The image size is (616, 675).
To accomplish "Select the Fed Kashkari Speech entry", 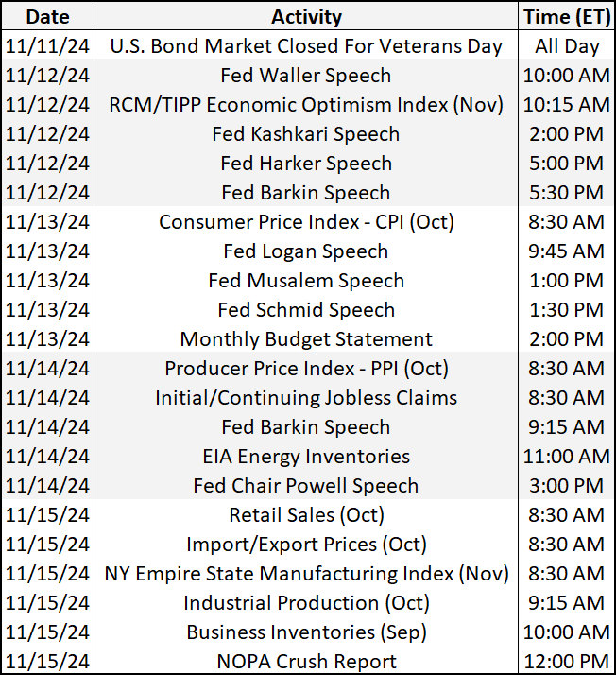I will [x=306, y=133].
